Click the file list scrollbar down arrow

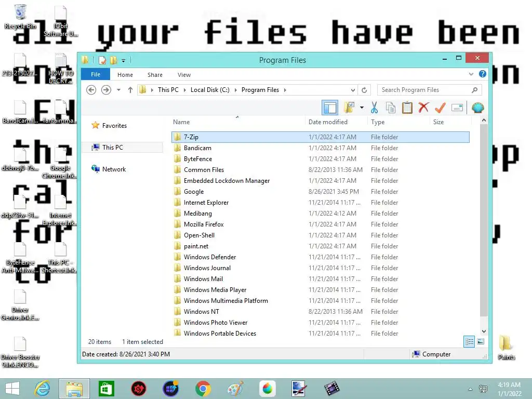pos(484,331)
